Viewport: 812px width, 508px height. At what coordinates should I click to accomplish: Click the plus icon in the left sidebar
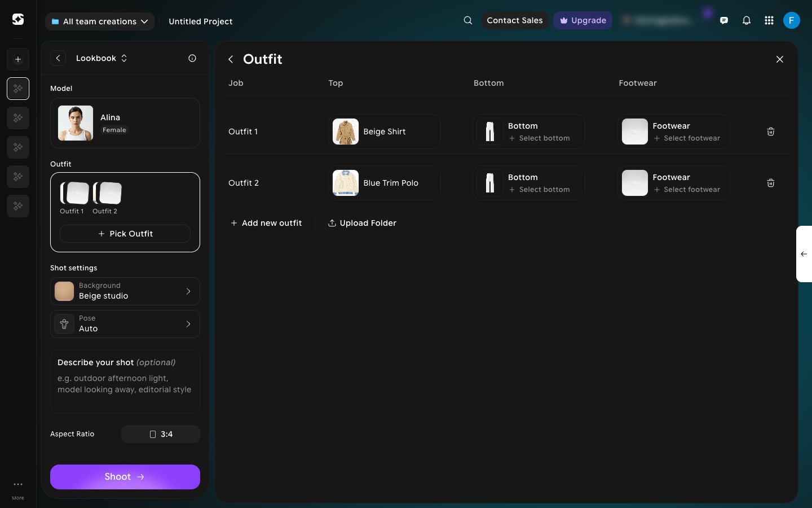click(18, 59)
